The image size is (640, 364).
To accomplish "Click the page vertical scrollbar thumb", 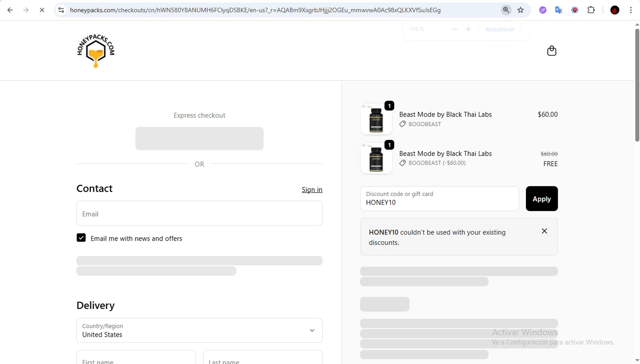I will tap(637, 84).
